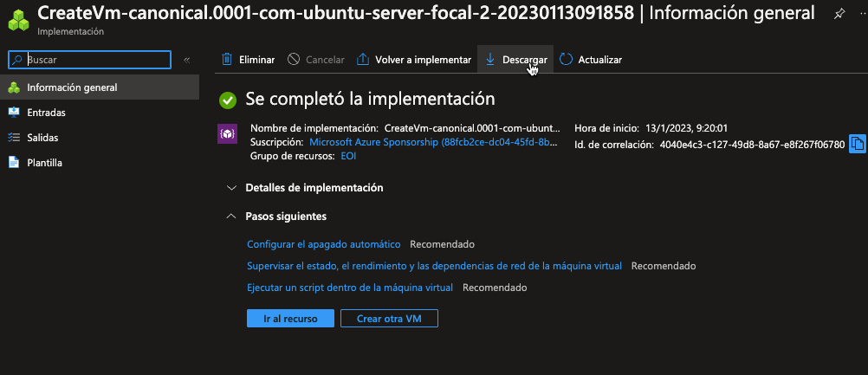Click the Actualizar refresh icon
The width and height of the screenshot is (868, 375).
click(x=567, y=60)
